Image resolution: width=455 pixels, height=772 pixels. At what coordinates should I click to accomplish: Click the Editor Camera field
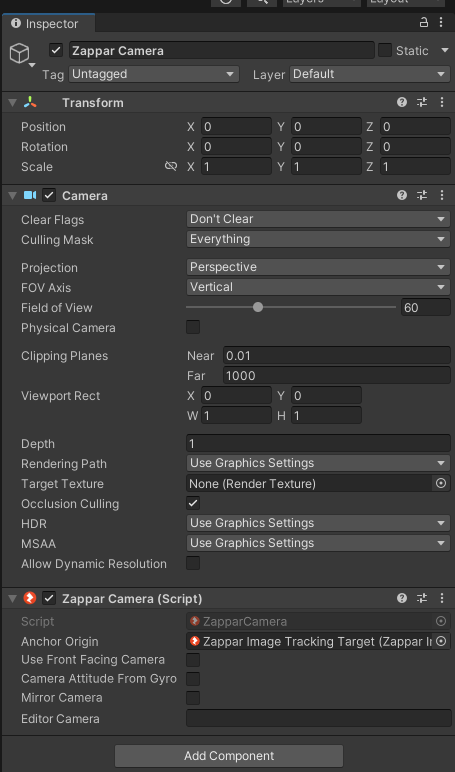[318, 718]
